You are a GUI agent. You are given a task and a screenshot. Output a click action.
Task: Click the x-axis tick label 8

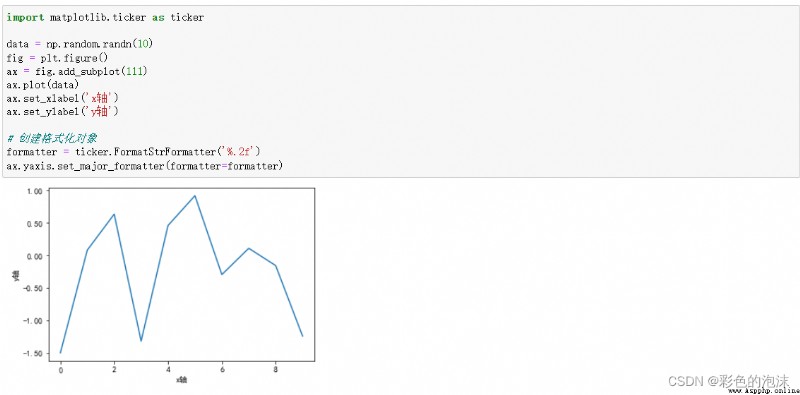pyautogui.click(x=276, y=369)
